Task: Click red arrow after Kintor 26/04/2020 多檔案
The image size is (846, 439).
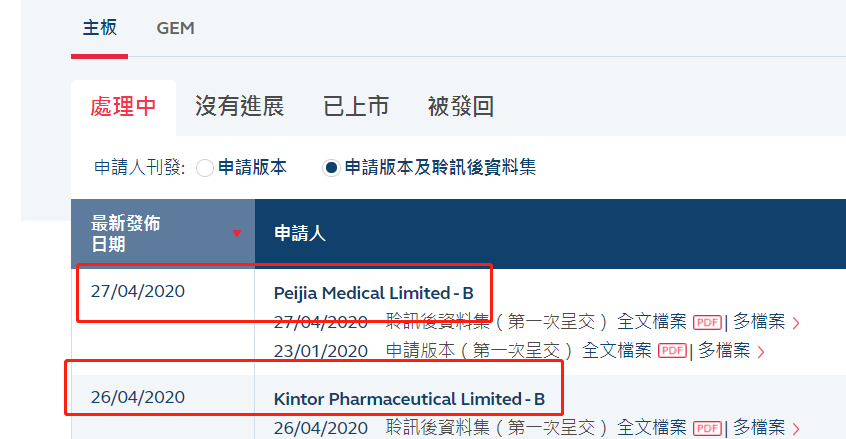Action: coord(796,429)
